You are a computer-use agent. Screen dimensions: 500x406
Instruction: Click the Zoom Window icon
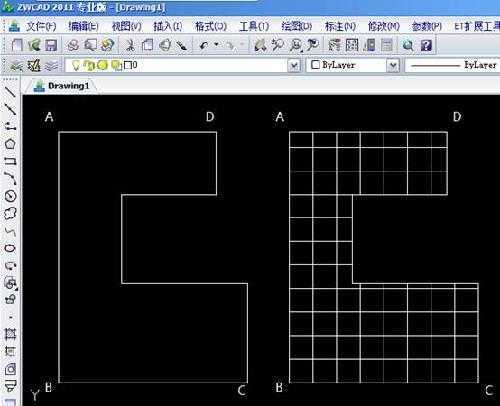click(295, 45)
